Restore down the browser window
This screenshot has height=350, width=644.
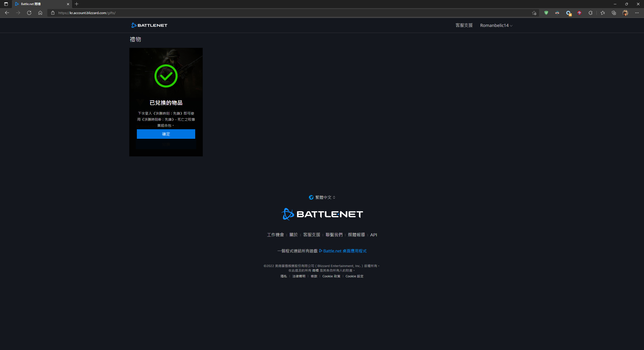tap(627, 4)
